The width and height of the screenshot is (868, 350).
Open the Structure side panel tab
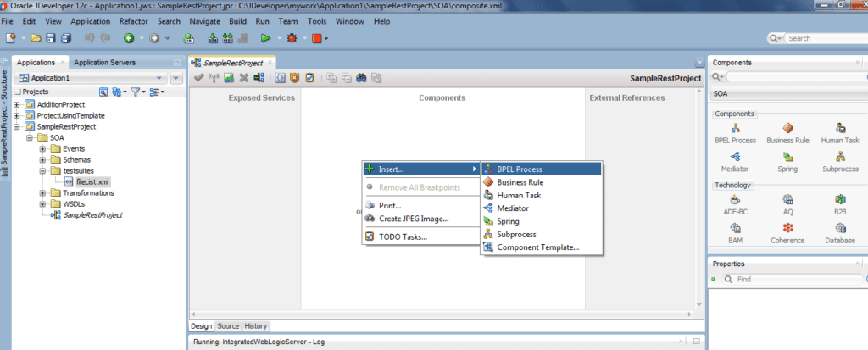coord(4,122)
